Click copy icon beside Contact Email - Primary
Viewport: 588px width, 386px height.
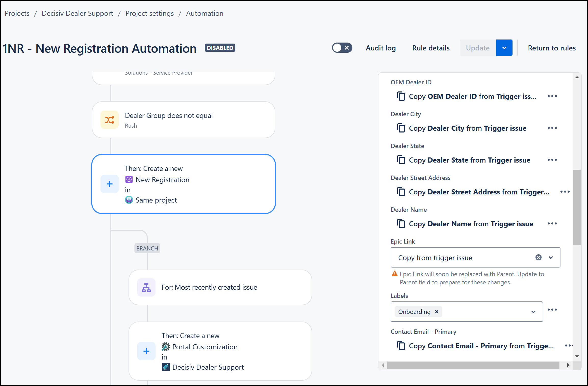click(x=401, y=345)
